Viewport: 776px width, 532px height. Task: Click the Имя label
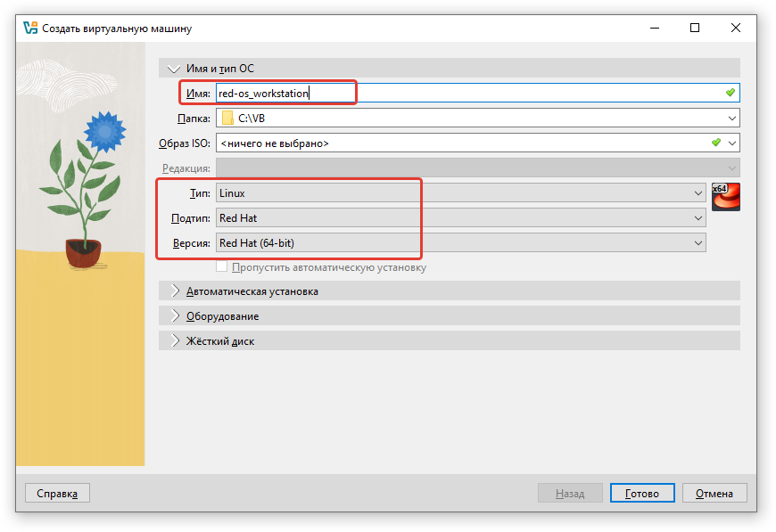(198, 94)
